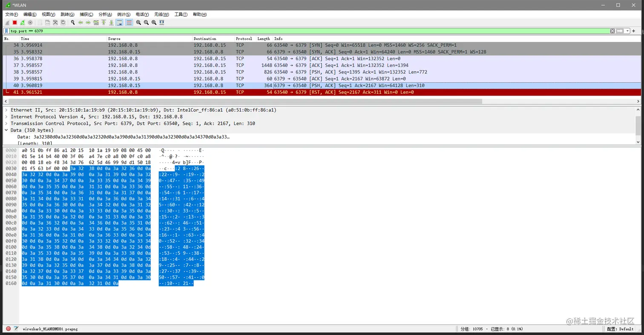
Task: Select the Data: 3a32380d0a... field line
Action: pyautogui.click(x=124, y=137)
